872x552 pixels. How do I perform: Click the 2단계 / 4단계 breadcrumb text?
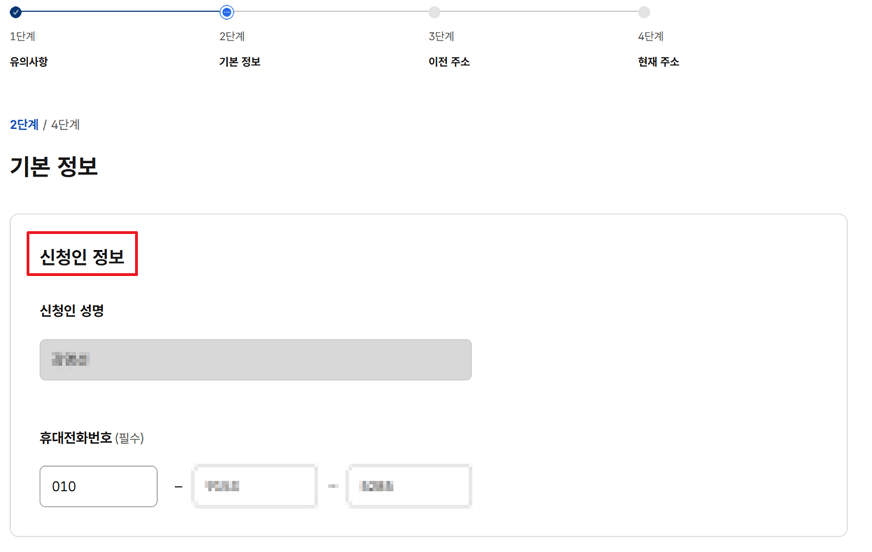click(x=45, y=125)
